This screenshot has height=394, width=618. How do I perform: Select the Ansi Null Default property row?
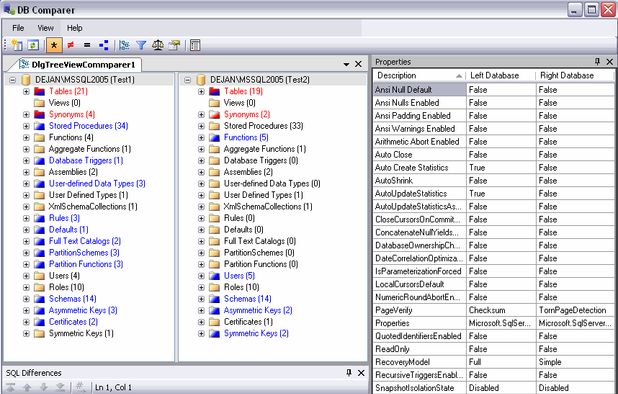(493, 90)
